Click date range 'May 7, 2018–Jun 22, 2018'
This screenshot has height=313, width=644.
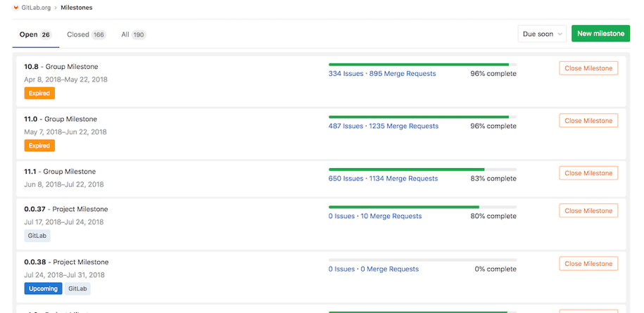pos(65,132)
